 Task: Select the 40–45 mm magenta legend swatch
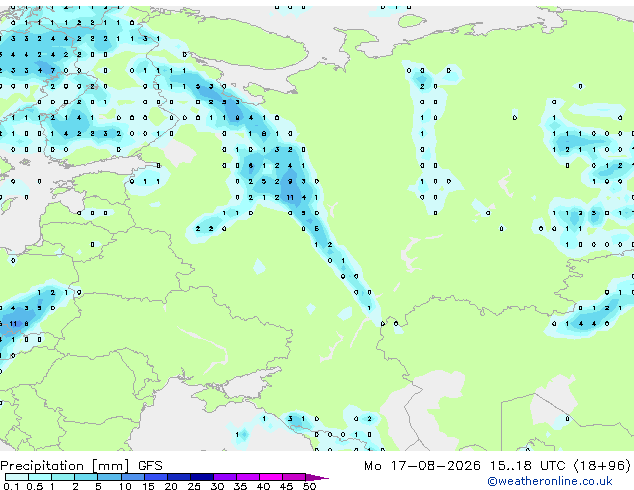coord(271,477)
